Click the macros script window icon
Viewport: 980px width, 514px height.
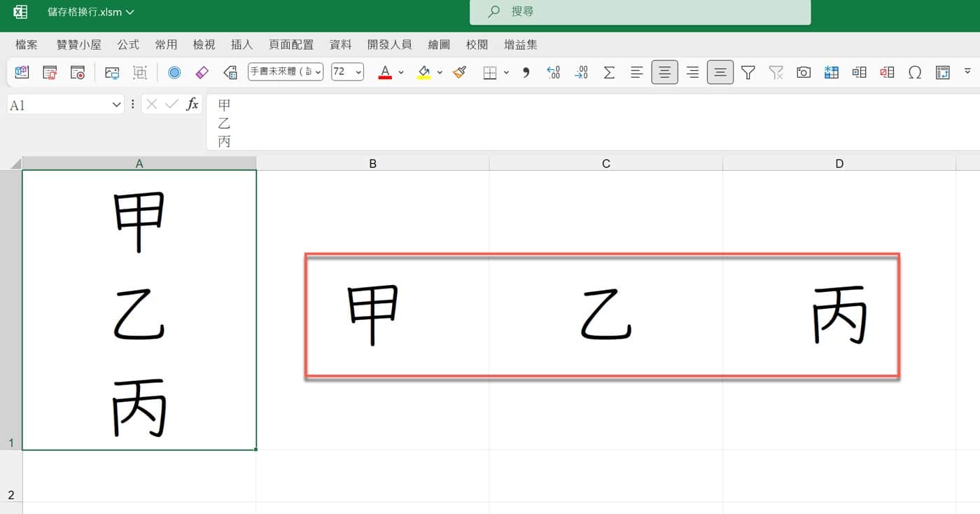pyautogui.click(x=50, y=72)
